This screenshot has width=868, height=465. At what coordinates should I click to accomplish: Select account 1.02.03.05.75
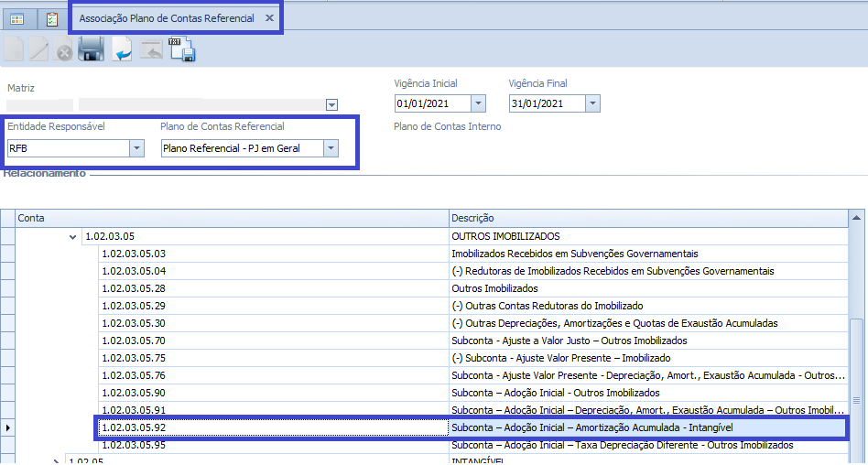point(274,358)
